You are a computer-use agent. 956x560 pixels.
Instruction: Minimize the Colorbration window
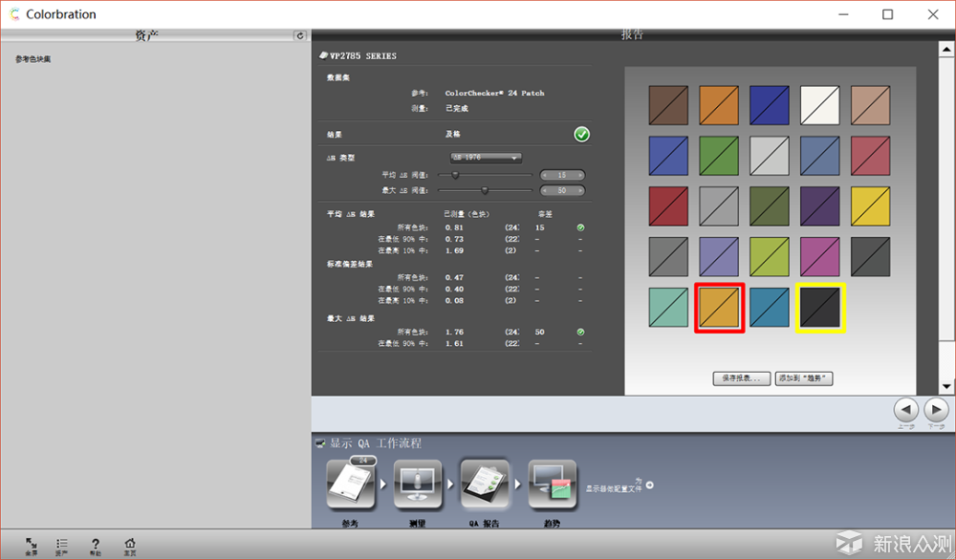click(x=843, y=14)
